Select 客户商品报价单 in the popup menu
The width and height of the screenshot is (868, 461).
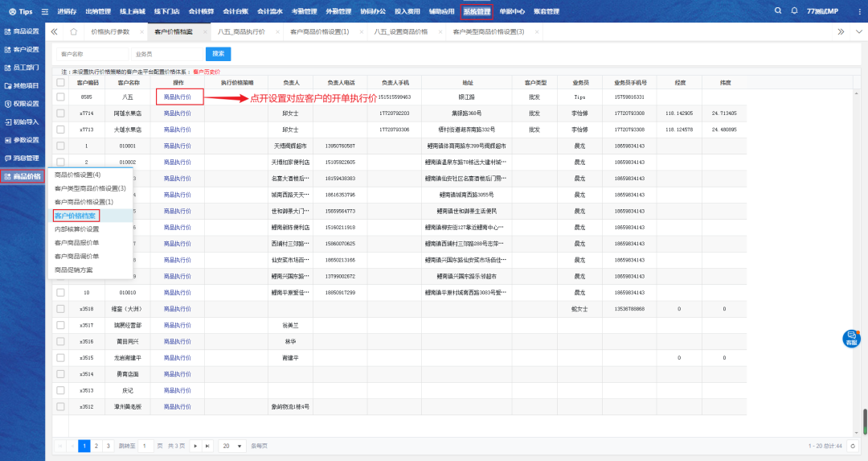pyautogui.click(x=76, y=242)
